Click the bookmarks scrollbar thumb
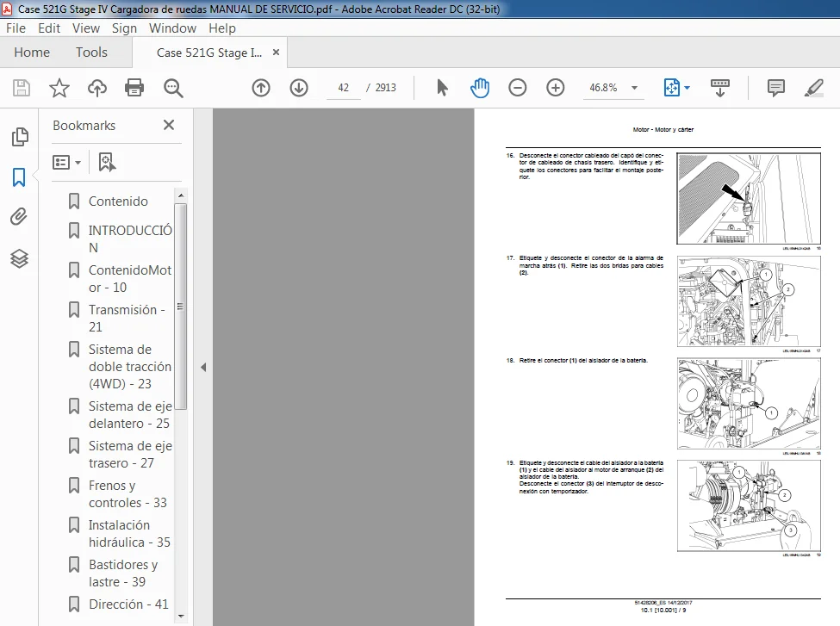The height and width of the screenshot is (626, 840). 181,307
